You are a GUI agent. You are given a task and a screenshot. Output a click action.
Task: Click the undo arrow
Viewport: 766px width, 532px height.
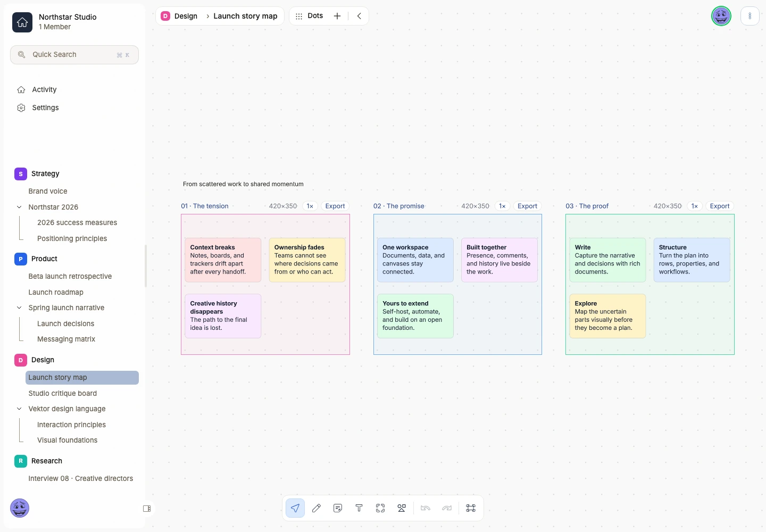pos(426,508)
